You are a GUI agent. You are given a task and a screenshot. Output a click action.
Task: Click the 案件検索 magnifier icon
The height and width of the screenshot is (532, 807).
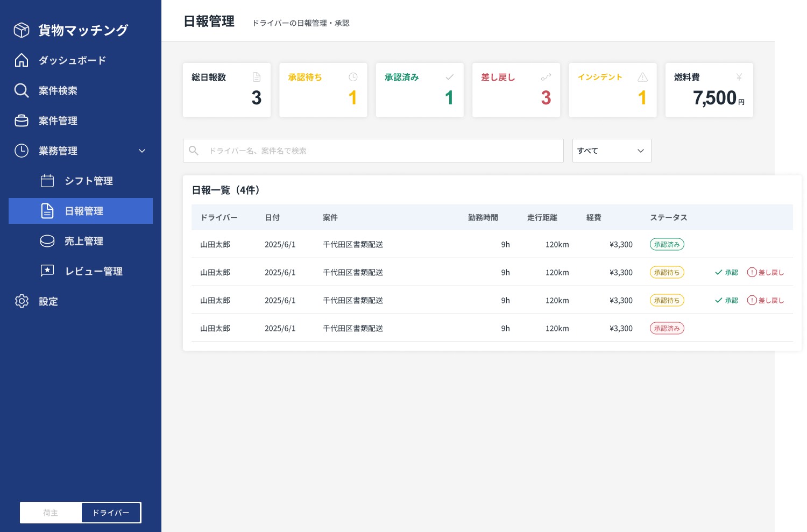coord(22,90)
